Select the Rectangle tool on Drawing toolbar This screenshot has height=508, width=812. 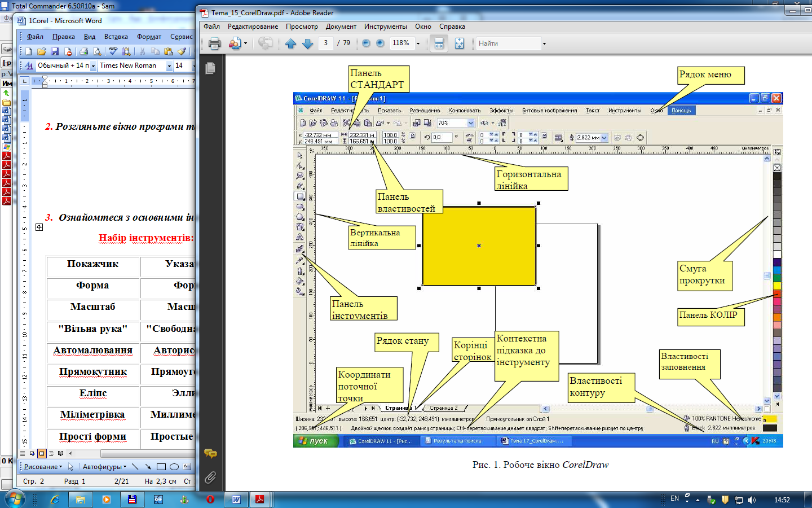(x=161, y=467)
